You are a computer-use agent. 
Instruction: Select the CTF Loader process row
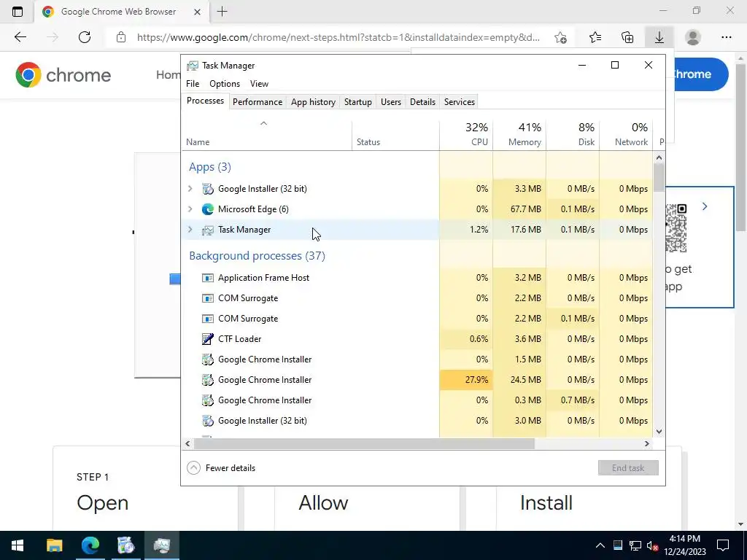coord(417,339)
